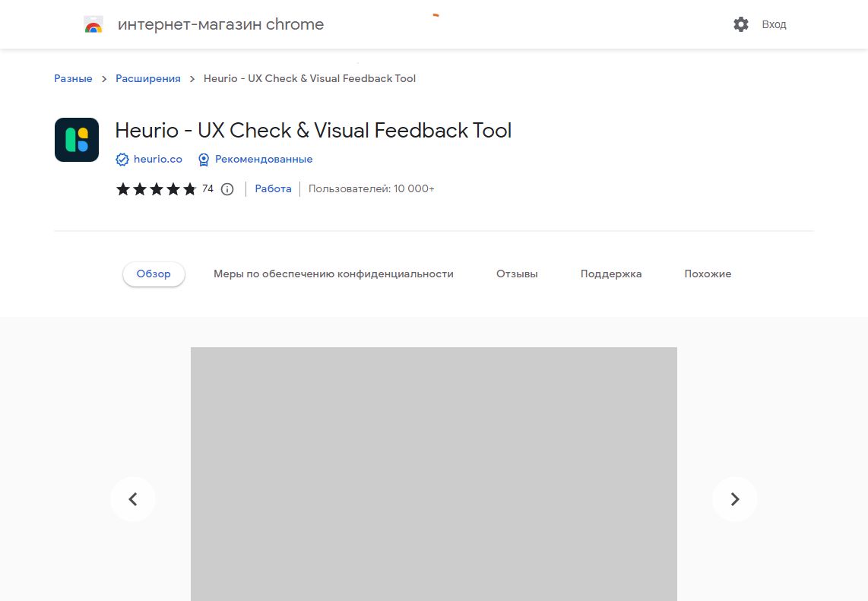Click the Рекомендованные award badge icon
The width and height of the screenshot is (868, 601).
[x=204, y=160]
